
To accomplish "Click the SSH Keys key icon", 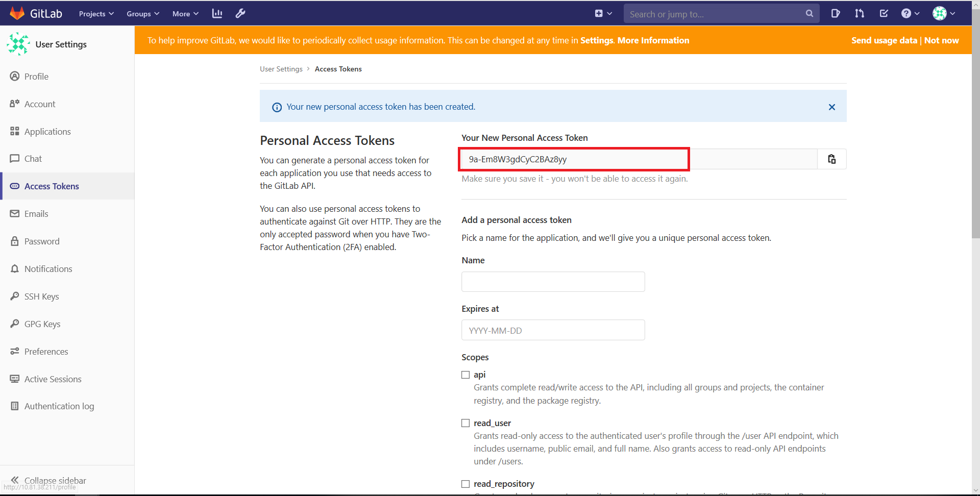I will [15, 296].
